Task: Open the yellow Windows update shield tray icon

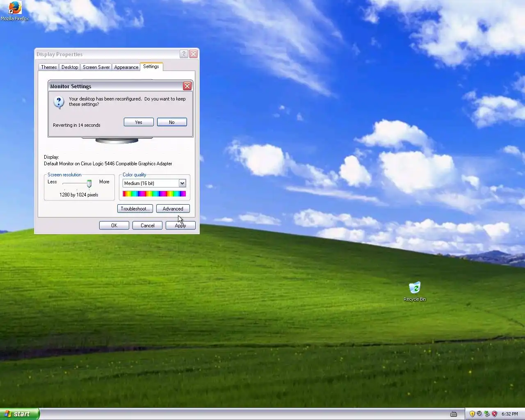Action: pos(472,414)
